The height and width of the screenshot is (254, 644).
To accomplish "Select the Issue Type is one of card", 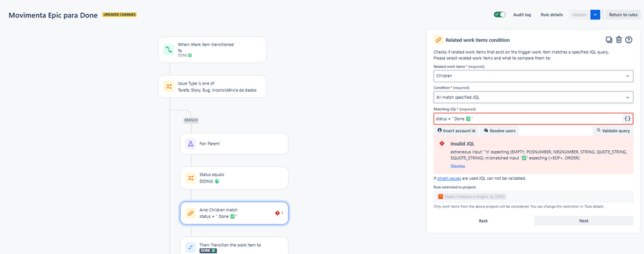I will click(x=212, y=86).
